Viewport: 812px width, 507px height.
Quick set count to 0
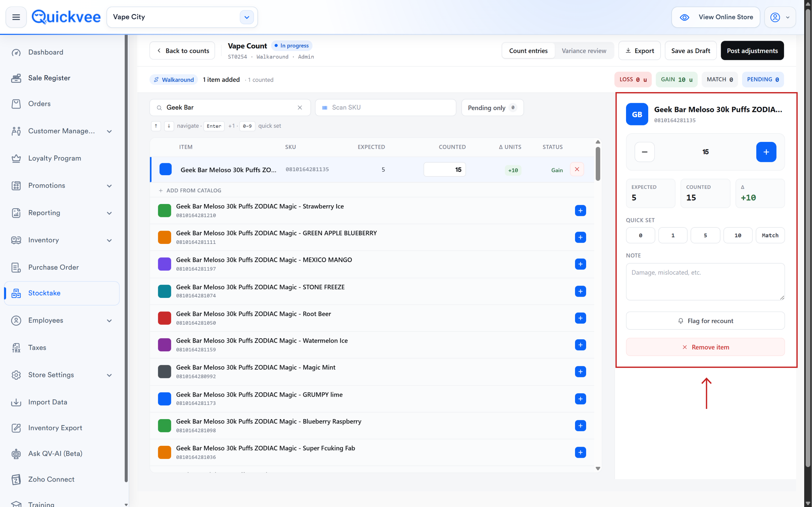coord(640,235)
